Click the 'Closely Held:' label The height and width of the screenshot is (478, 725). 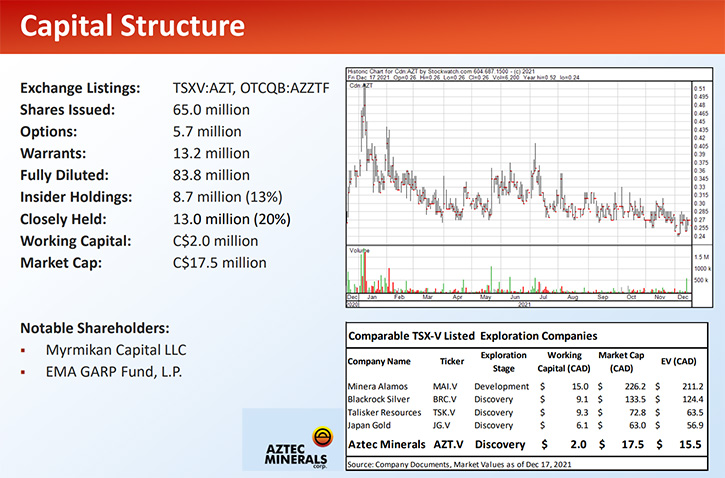[x=63, y=219]
